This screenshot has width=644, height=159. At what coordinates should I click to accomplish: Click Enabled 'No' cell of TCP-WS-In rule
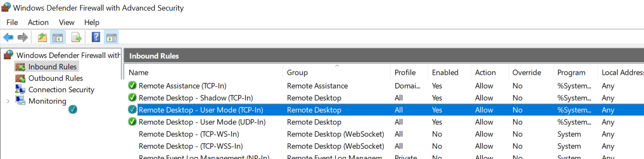pos(437,134)
